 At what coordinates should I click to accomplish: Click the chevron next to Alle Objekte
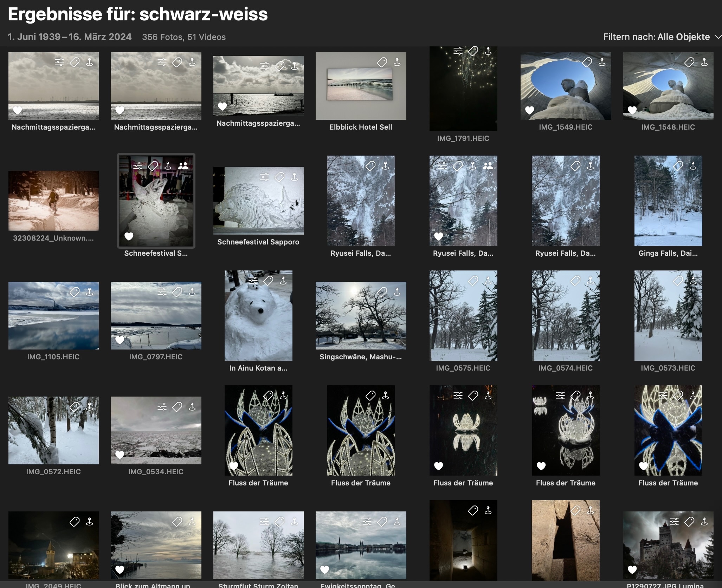(718, 37)
